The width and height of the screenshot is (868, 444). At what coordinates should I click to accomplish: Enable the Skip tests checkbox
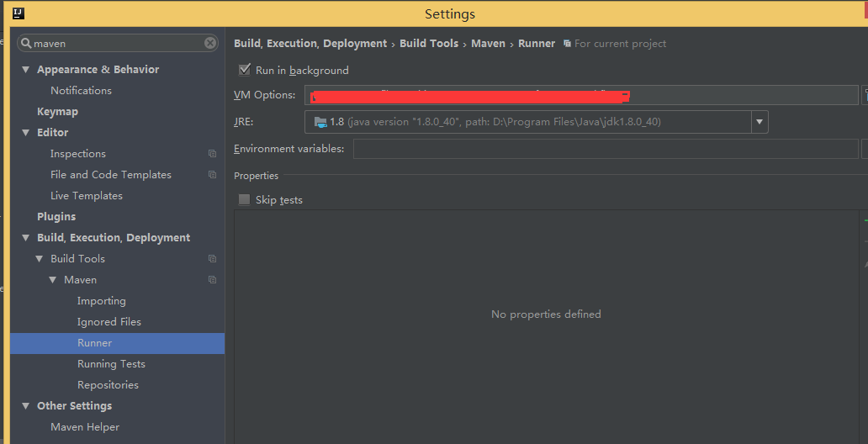[244, 199]
